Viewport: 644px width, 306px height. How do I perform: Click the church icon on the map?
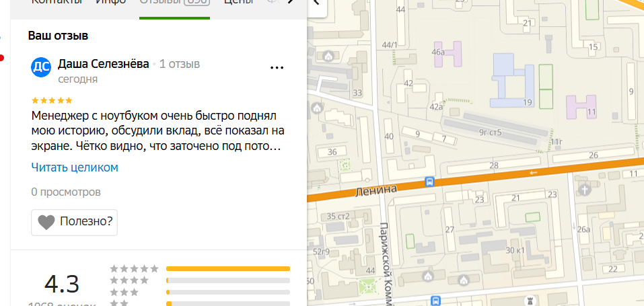(x=584, y=190)
